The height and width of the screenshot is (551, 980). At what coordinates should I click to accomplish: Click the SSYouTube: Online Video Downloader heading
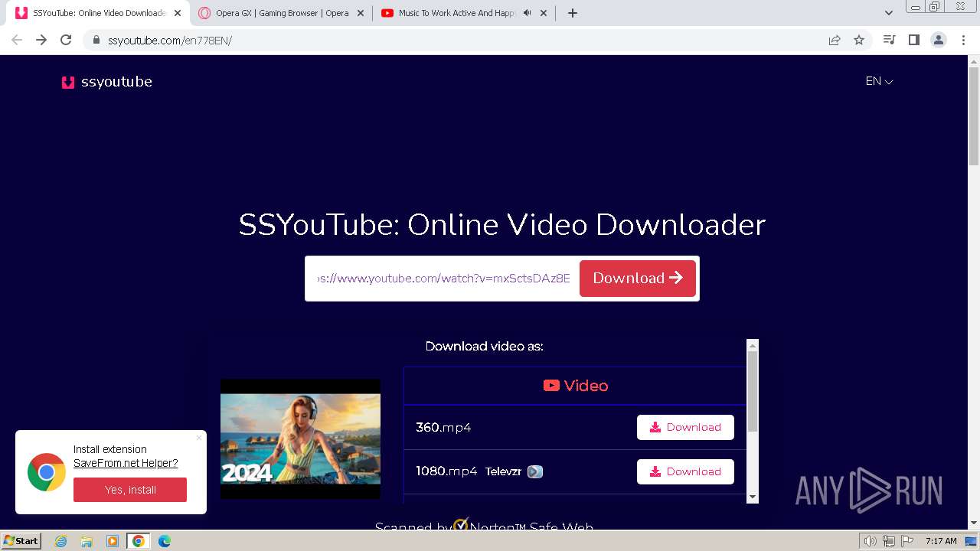(x=502, y=225)
